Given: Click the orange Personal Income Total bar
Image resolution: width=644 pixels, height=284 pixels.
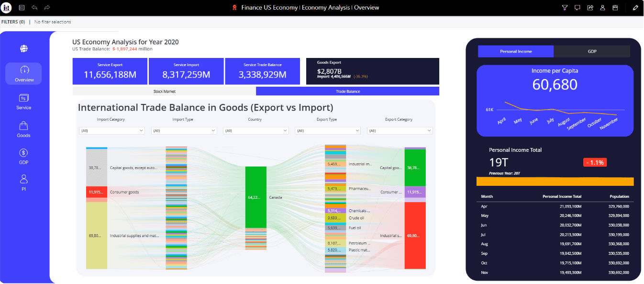Looking at the screenshot, I should (x=555, y=182).
